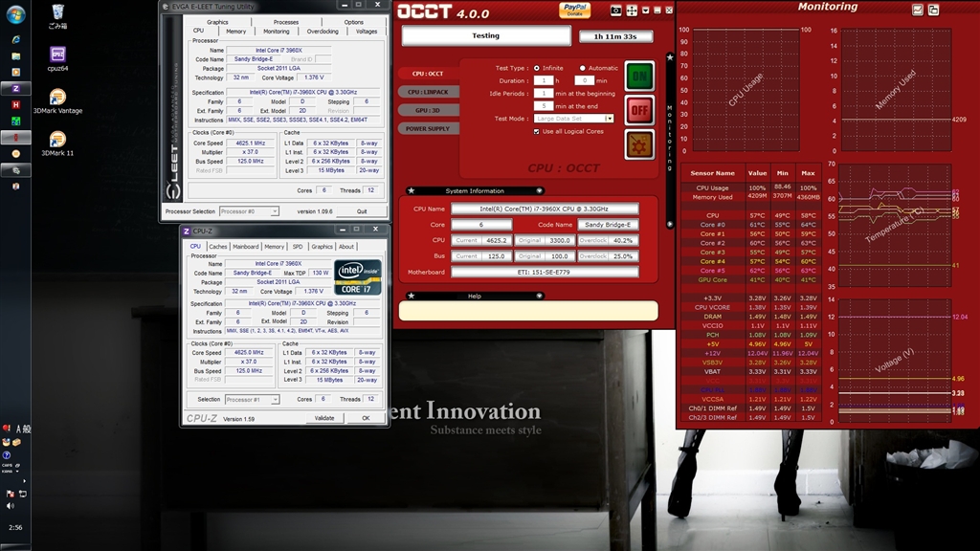The image size is (980, 551).
Task: Select the 3DMark 11 desktop shortcut
Action: (x=57, y=143)
